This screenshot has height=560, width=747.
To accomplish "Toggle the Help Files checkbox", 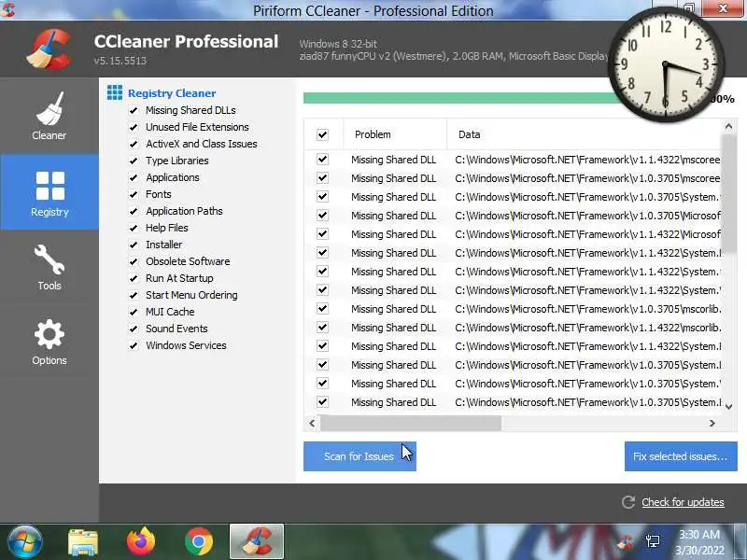I will (x=134, y=228).
